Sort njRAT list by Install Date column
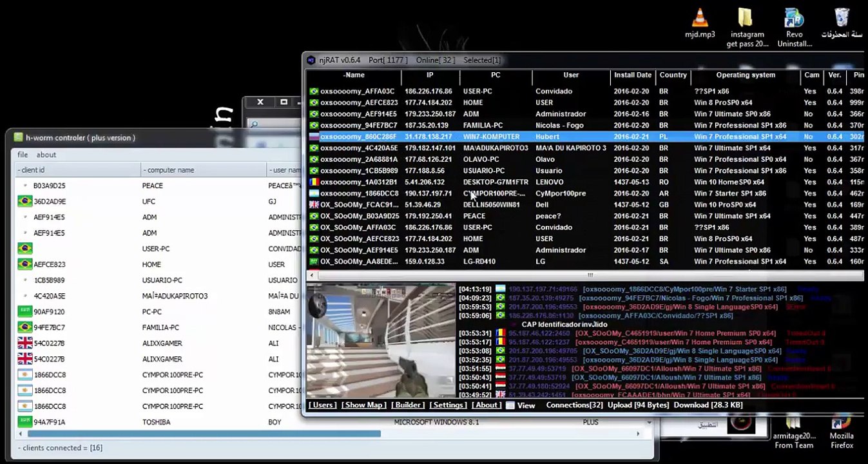 633,75
